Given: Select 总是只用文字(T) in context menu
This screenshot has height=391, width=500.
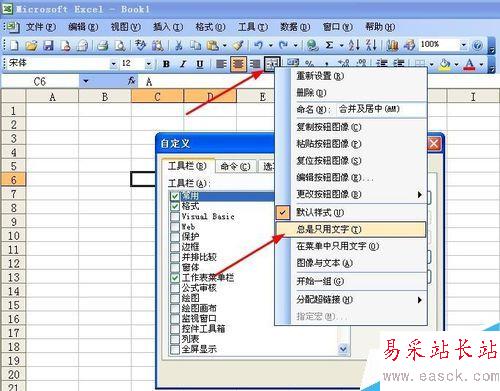Looking at the screenshot, I should [350, 229].
